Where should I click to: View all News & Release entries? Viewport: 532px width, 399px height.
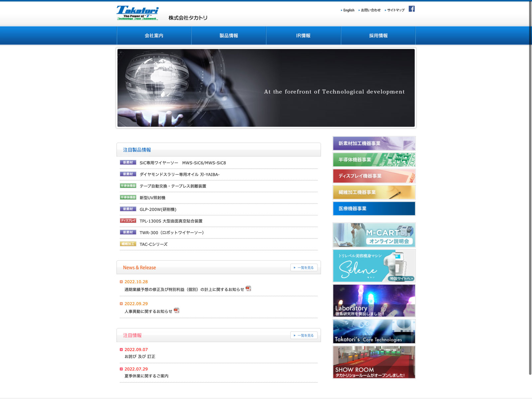point(304,268)
